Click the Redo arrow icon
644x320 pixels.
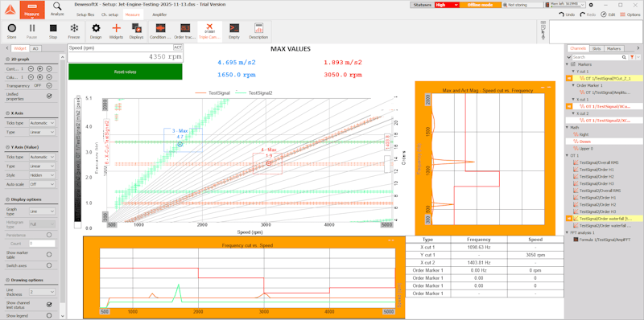582,14
